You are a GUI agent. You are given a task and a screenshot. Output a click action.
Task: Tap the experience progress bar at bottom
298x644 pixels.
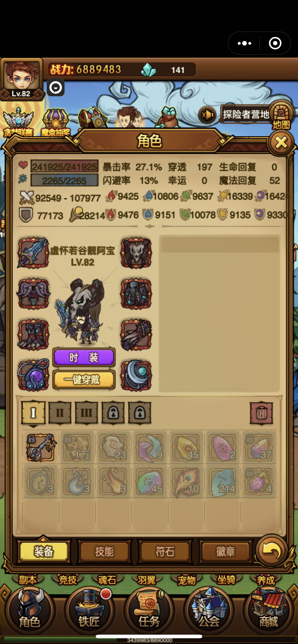(x=149, y=640)
